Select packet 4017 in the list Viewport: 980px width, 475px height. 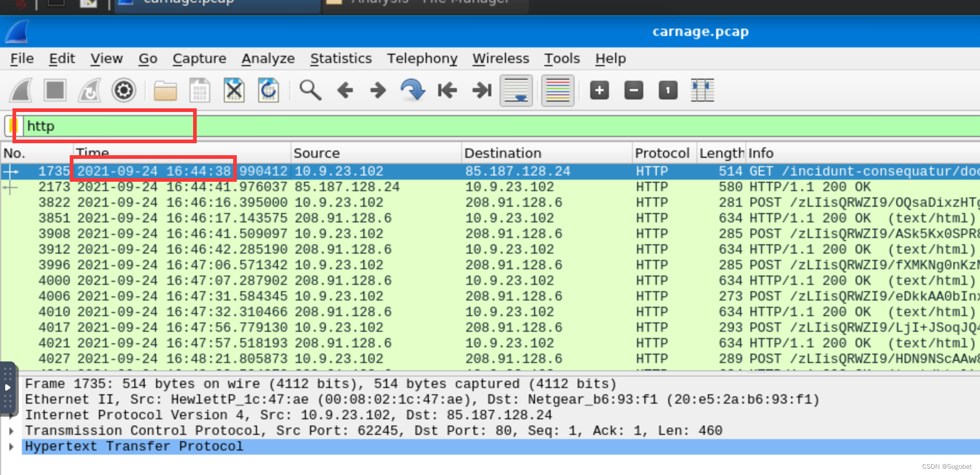point(490,328)
